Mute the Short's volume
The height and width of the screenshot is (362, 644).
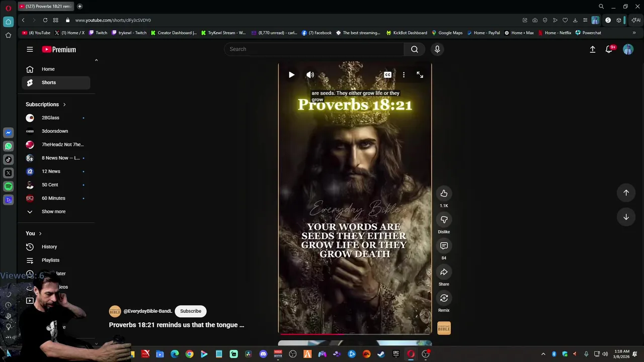pos(310,75)
